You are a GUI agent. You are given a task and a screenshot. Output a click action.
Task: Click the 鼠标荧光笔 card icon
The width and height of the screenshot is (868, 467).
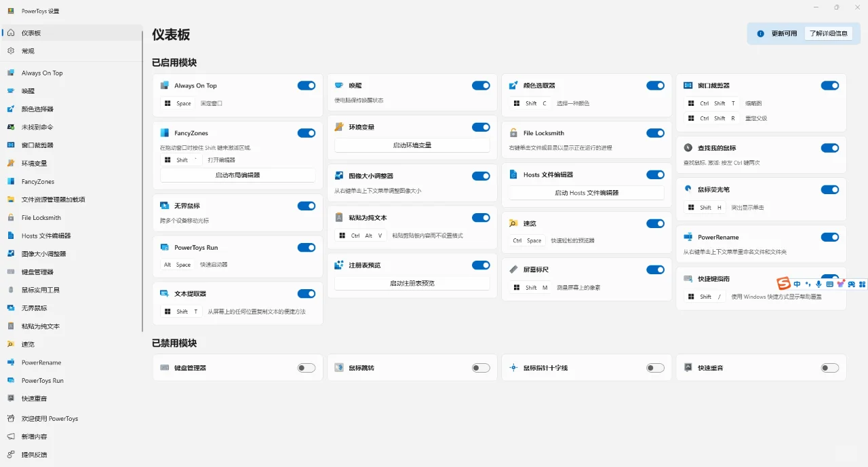pos(688,189)
